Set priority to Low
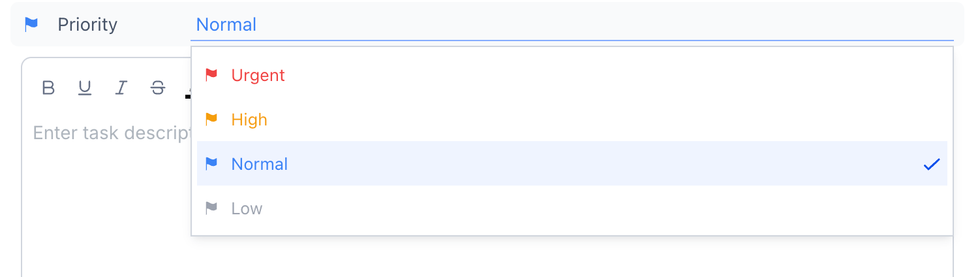 [572, 208]
